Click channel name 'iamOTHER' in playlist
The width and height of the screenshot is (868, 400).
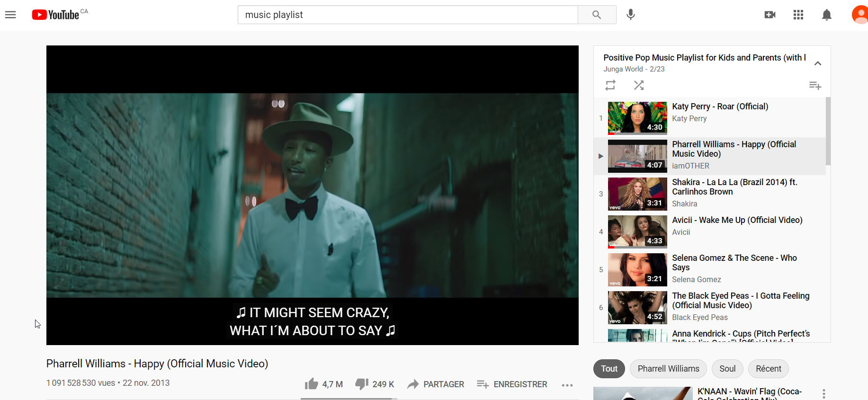coord(690,166)
